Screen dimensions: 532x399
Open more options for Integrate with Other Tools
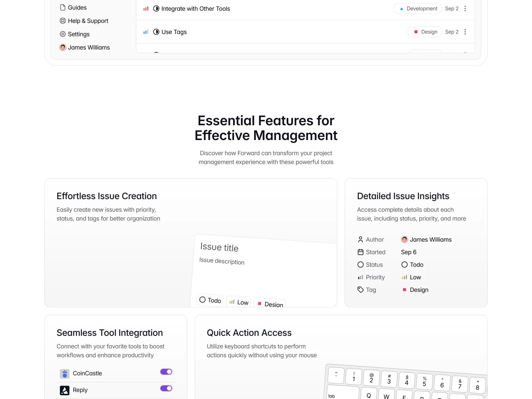point(465,8)
